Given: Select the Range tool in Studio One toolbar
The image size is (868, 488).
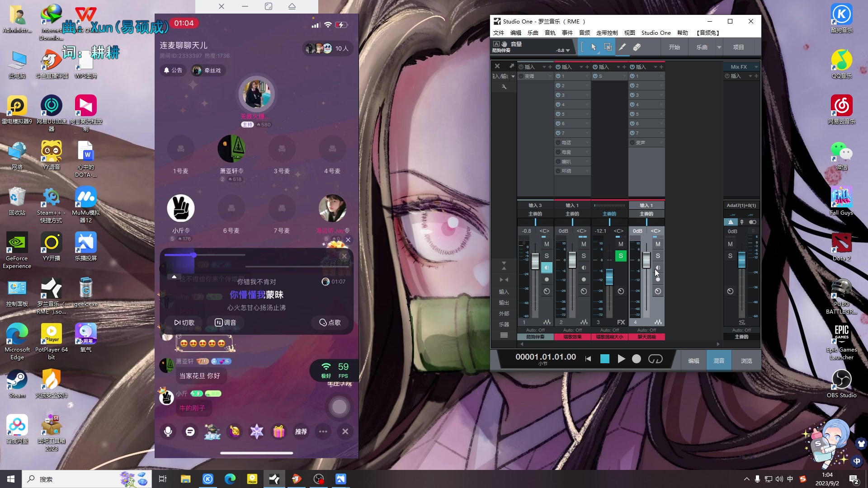Looking at the screenshot, I should click(x=608, y=47).
